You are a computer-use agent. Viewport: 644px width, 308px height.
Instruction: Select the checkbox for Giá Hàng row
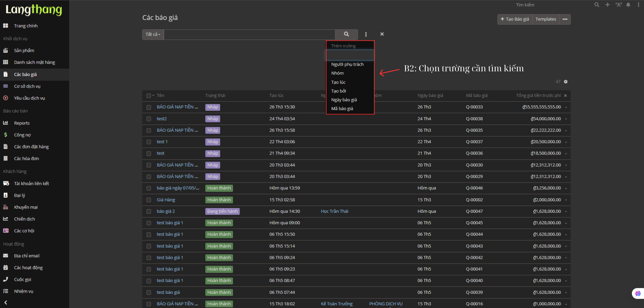point(149,200)
